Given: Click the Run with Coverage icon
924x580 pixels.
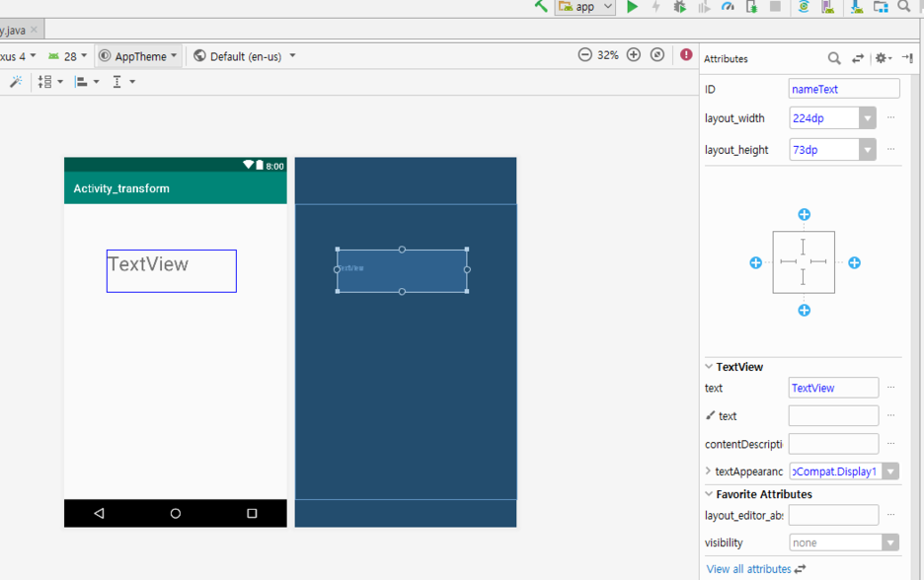Looking at the screenshot, I should click(x=704, y=7).
